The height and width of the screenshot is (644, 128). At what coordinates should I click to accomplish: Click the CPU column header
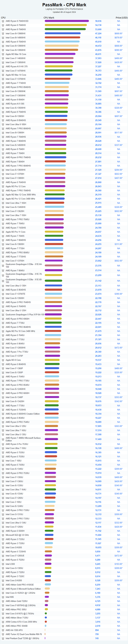click(3, 18)
